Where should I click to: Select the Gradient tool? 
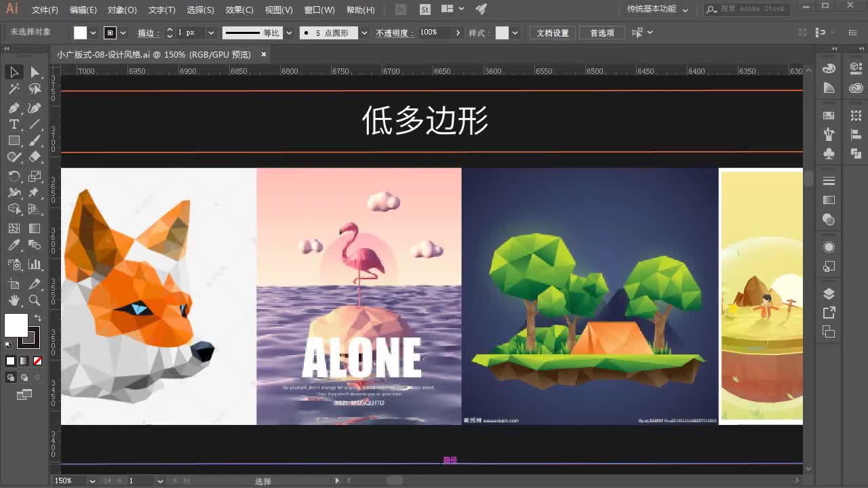(x=35, y=228)
